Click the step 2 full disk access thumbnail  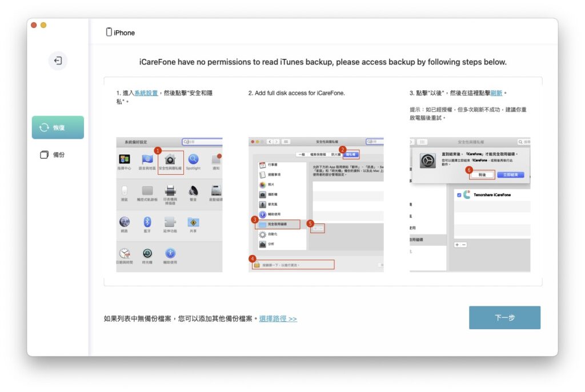[x=316, y=205]
